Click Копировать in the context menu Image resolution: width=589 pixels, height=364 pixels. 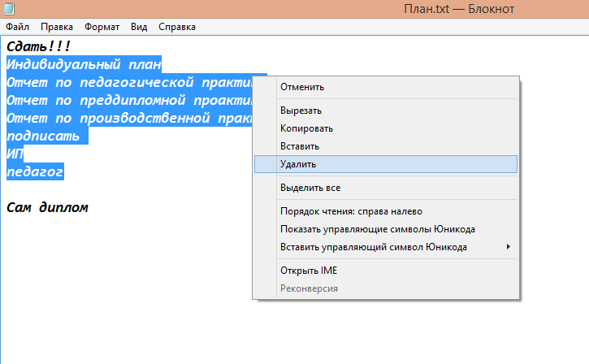pyautogui.click(x=306, y=128)
